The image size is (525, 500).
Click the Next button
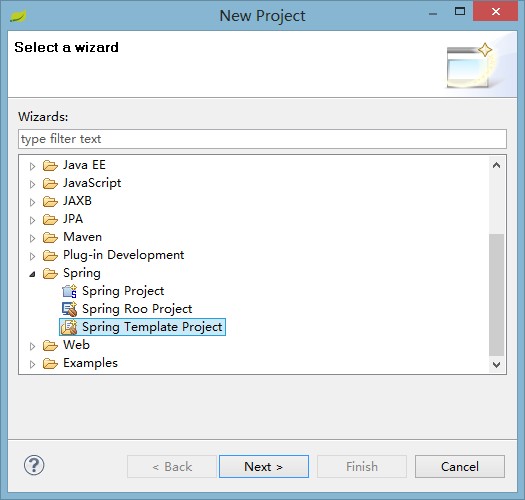[x=264, y=467]
